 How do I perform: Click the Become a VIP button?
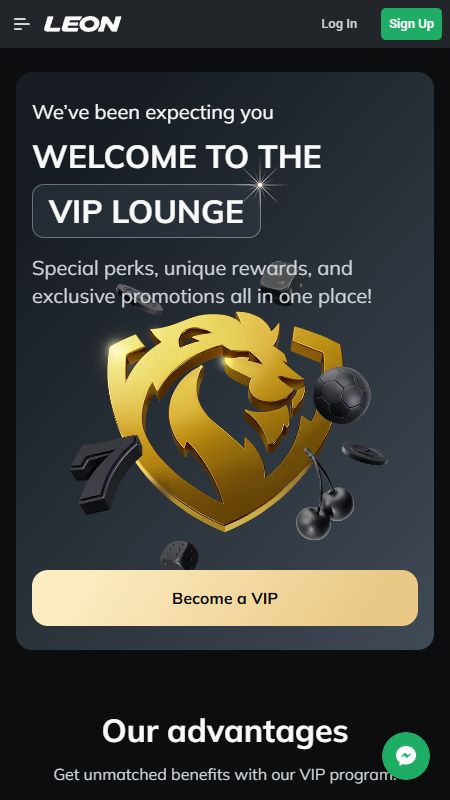pos(225,598)
